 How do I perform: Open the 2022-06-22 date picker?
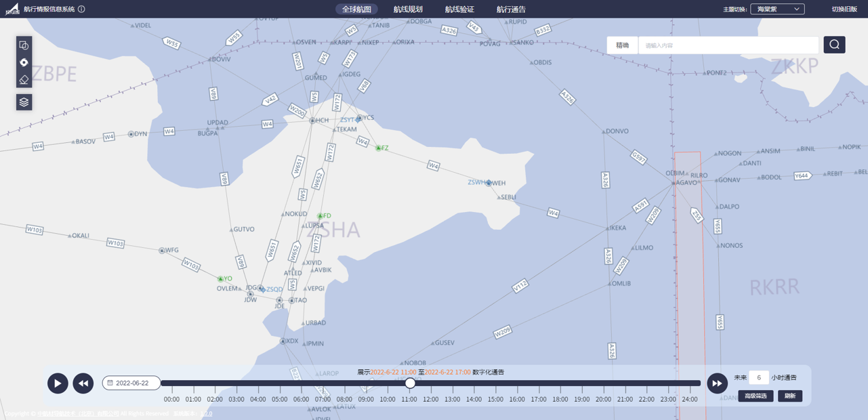[131, 383]
